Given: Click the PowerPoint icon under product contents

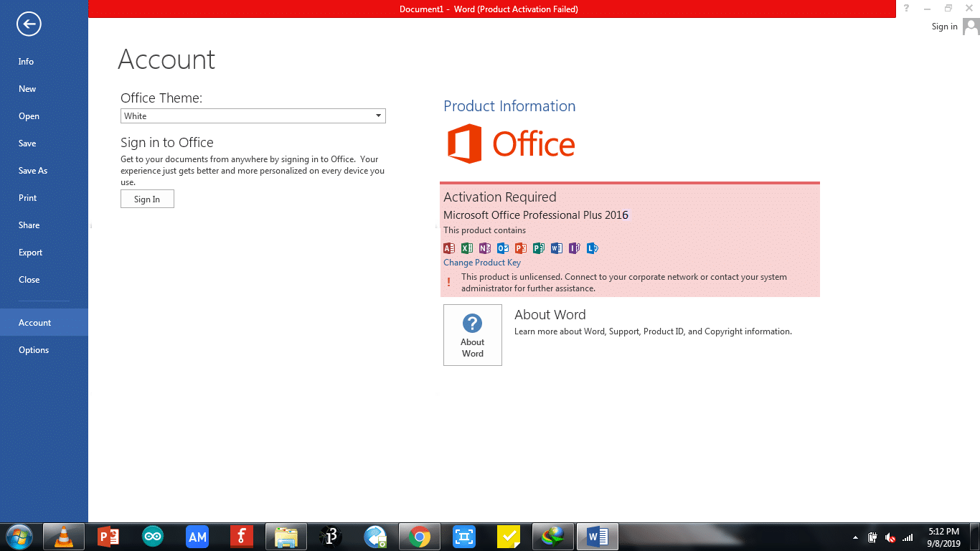Looking at the screenshot, I should click(521, 248).
